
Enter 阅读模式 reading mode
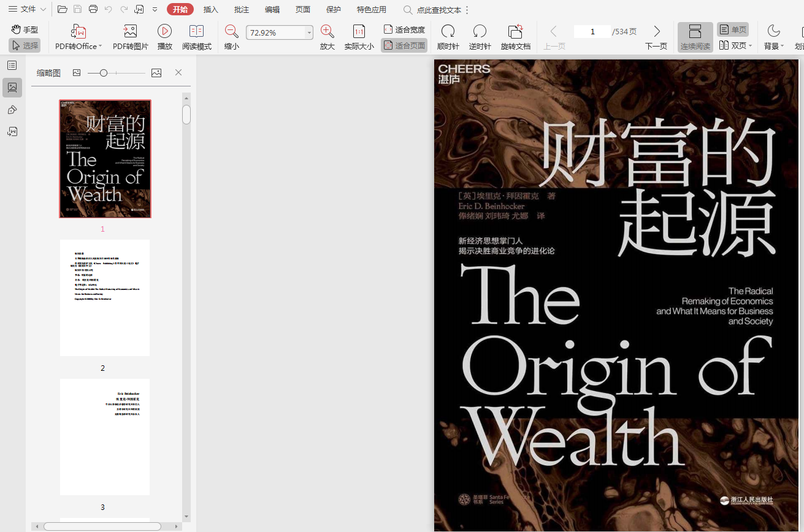pyautogui.click(x=196, y=32)
